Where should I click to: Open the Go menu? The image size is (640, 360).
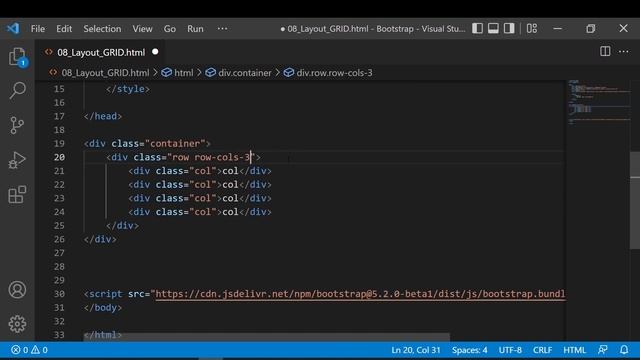pyautogui.click(x=170, y=29)
